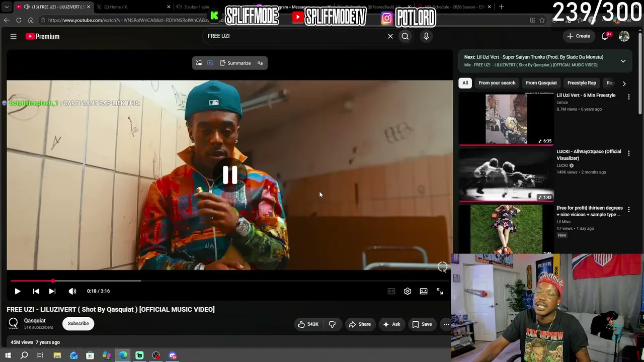The width and height of the screenshot is (644, 362).
Task: Open the Windows Start menu
Action: 8,356
